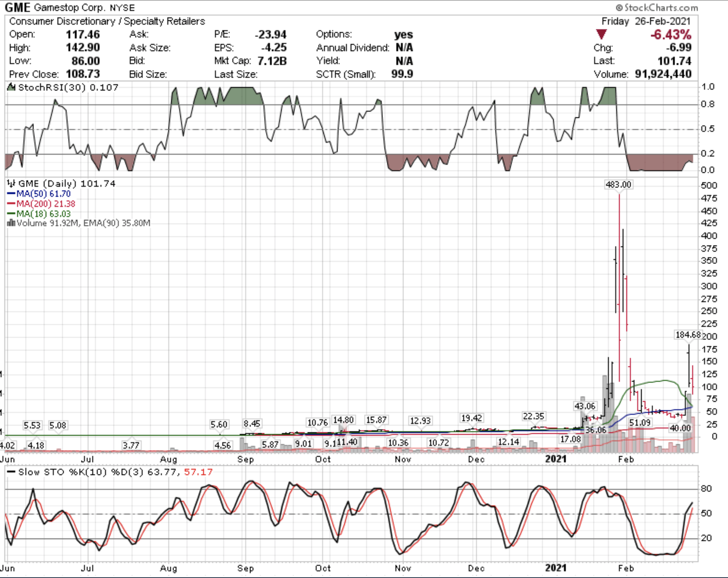Click the 0.8 level on StochRSI axis
Image resolution: width=728 pixels, height=578 pixels.
coord(708,104)
